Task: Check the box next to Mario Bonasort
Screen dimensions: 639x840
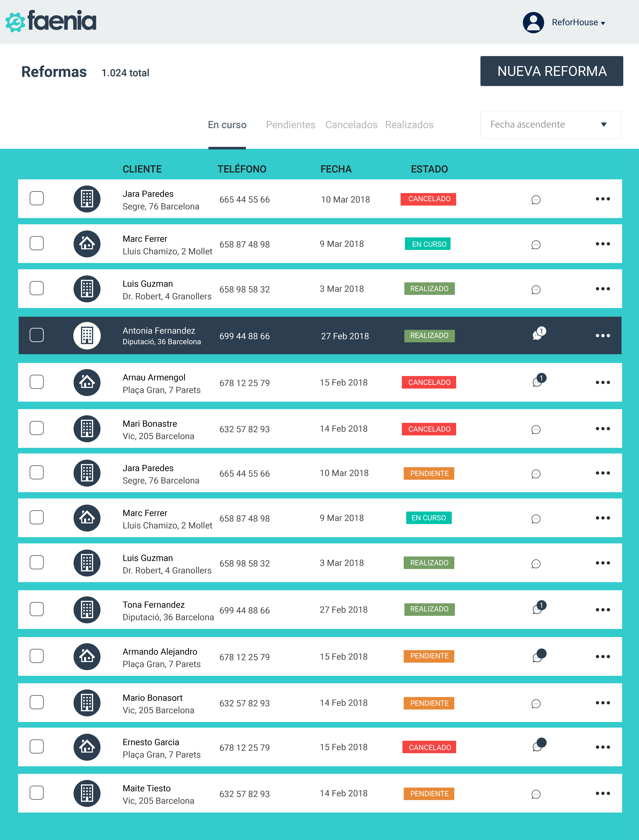Action: 37,702
